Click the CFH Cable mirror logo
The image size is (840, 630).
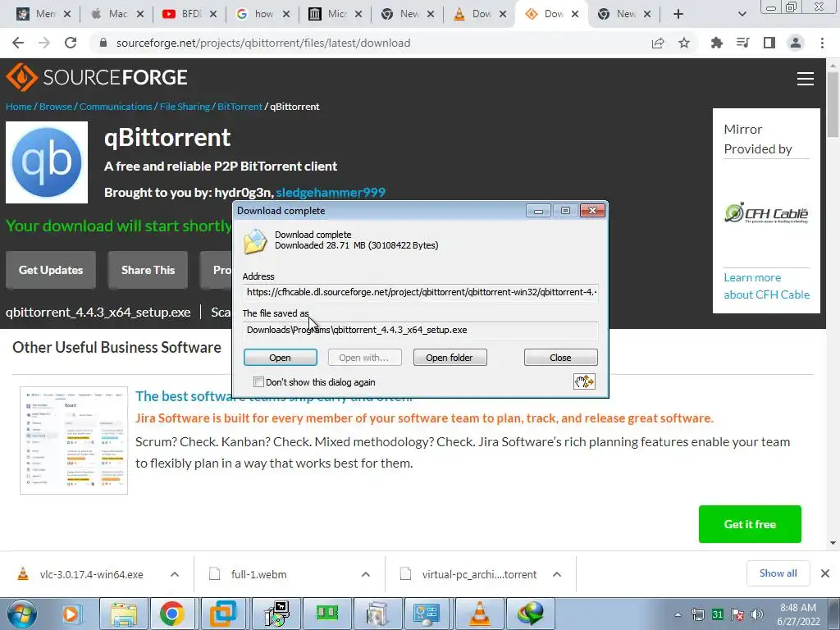click(766, 212)
